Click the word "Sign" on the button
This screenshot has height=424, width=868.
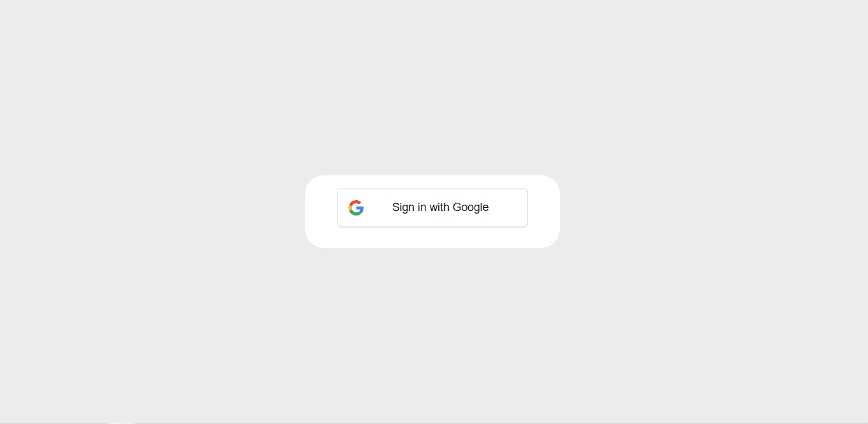[403, 207]
